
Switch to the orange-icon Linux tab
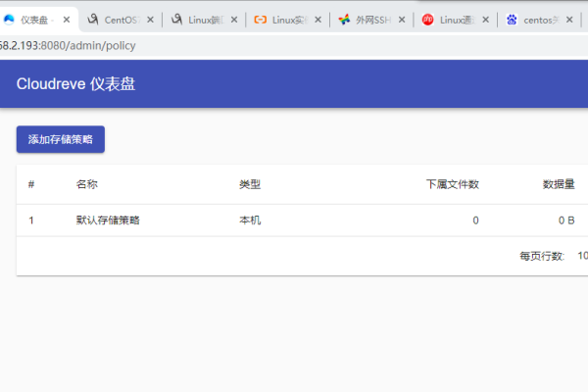[289, 20]
